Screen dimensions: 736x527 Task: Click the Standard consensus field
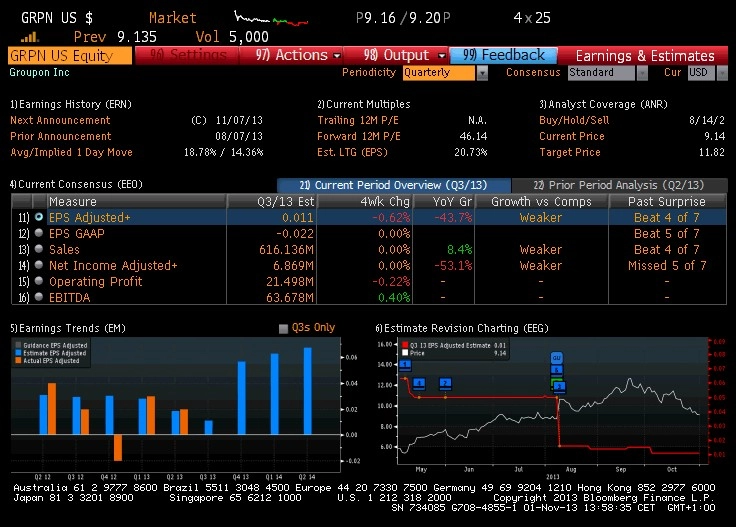coord(601,73)
